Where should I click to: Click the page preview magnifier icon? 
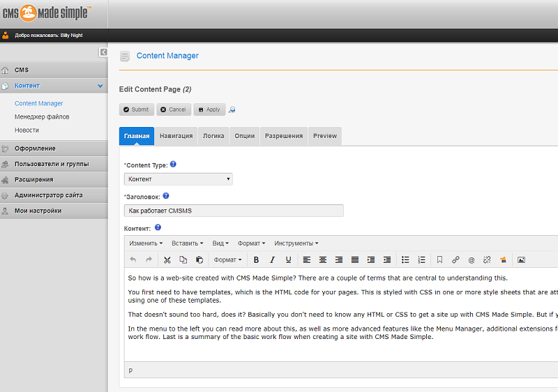point(232,110)
